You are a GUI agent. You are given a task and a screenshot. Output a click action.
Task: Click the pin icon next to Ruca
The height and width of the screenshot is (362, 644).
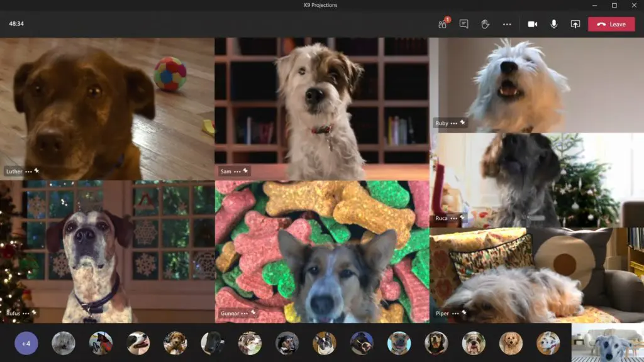[462, 217]
